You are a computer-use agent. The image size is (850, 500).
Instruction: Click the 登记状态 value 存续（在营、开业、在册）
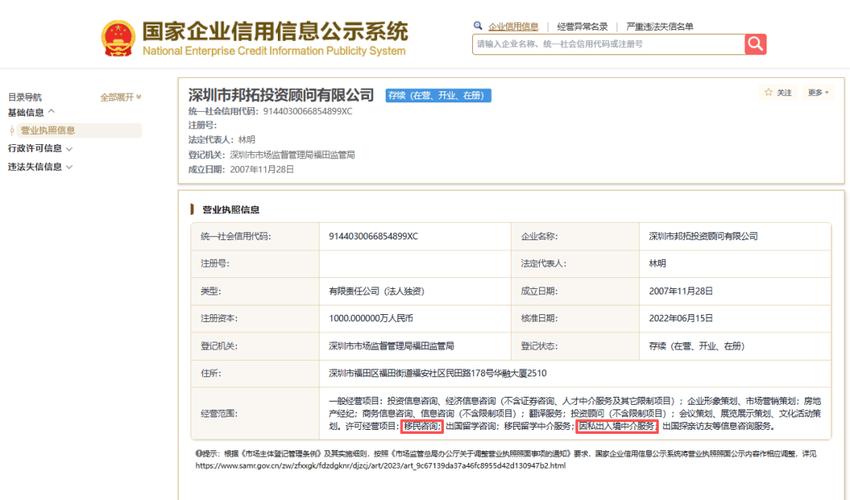point(697,346)
